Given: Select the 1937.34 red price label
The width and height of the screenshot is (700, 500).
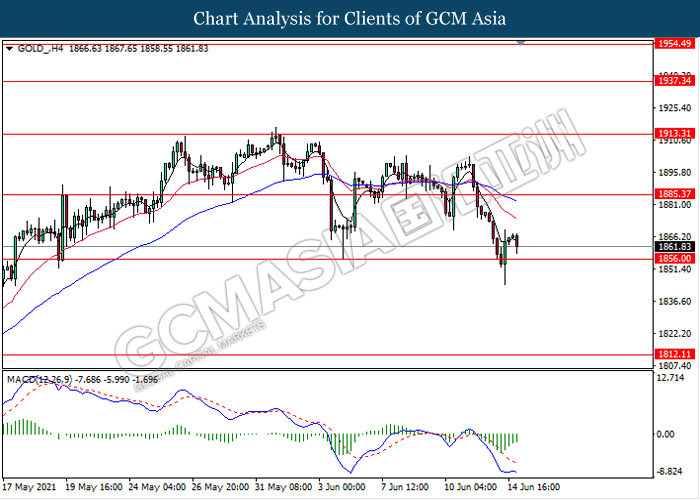Looking at the screenshot, I should (x=675, y=81).
